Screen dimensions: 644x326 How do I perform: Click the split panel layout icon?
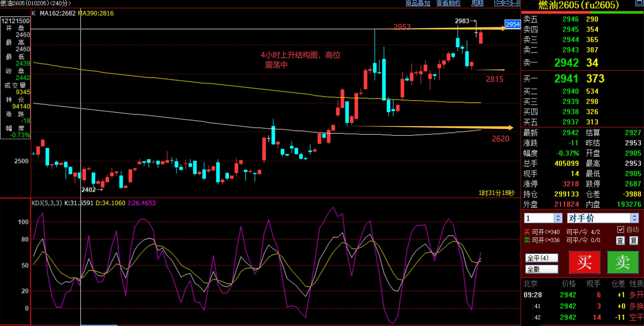pos(516,3)
